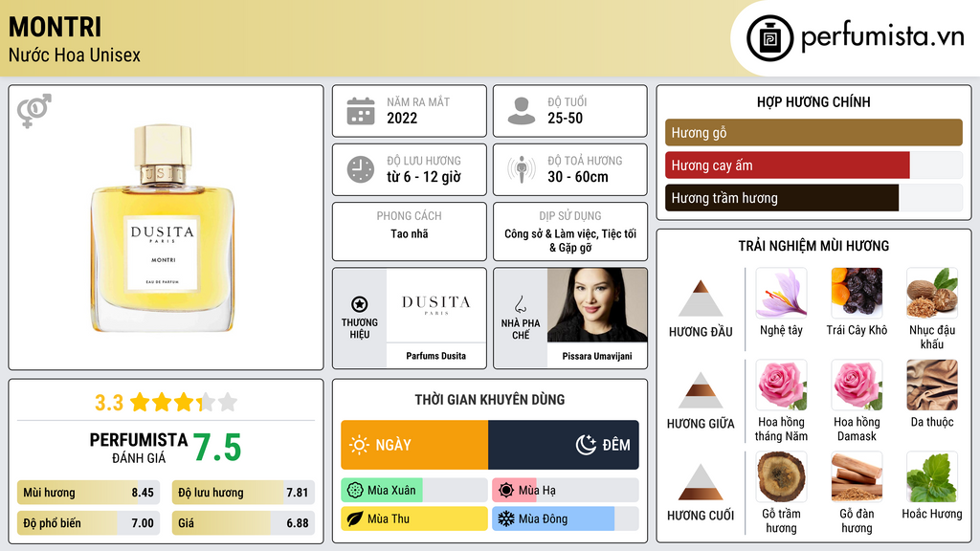Open the perfumista.vn site name
The image size is (980, 551).
[x=882, y=36]
